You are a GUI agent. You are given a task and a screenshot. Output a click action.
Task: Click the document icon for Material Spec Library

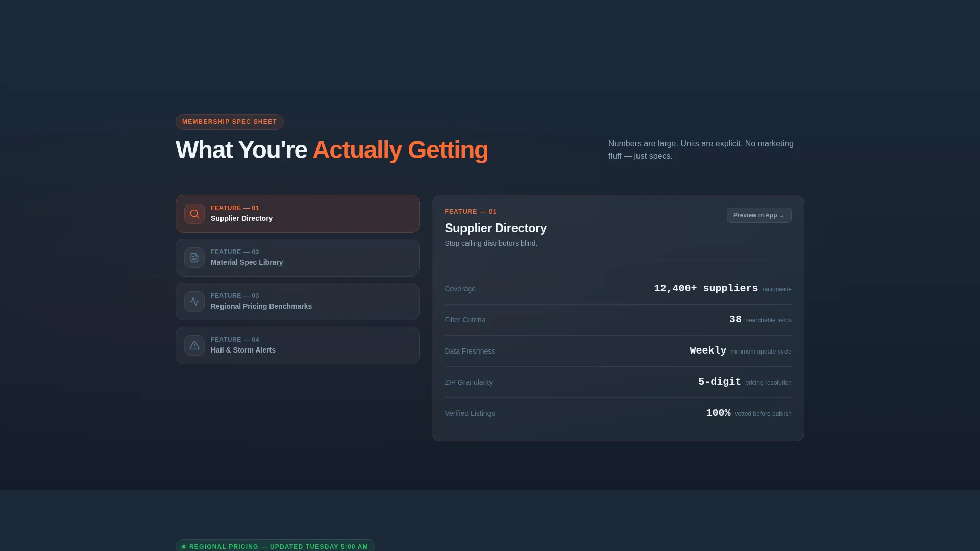coord(194,258)
